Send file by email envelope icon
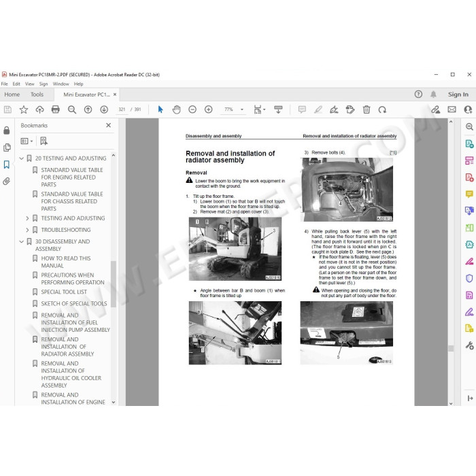 point(452,109)
